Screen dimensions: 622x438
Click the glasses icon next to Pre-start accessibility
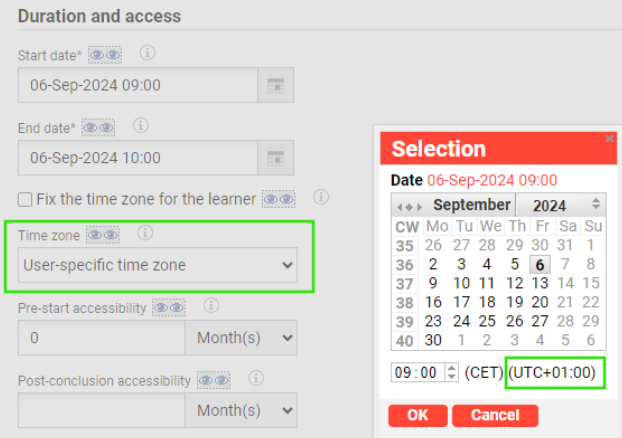[169, 308]
